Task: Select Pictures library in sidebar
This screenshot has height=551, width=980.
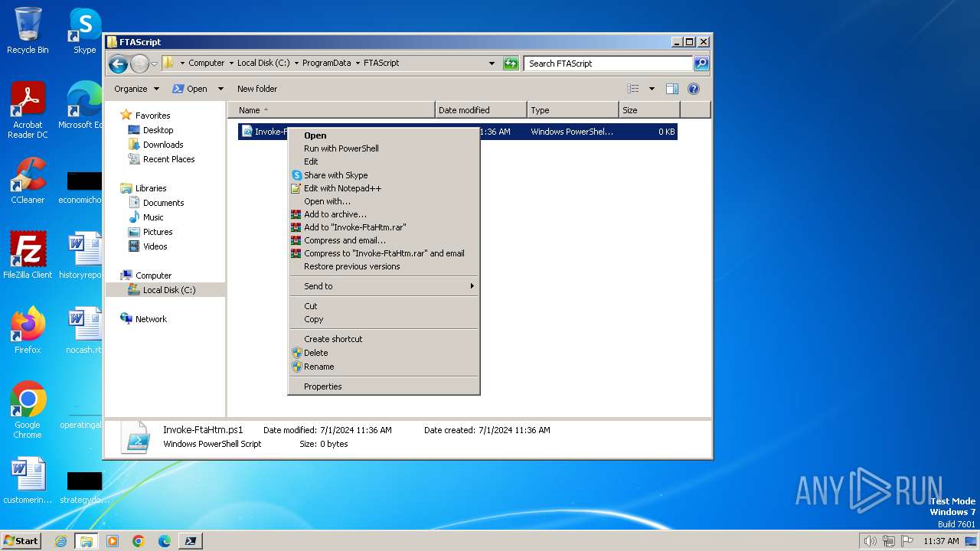Action: click(158, 232)
